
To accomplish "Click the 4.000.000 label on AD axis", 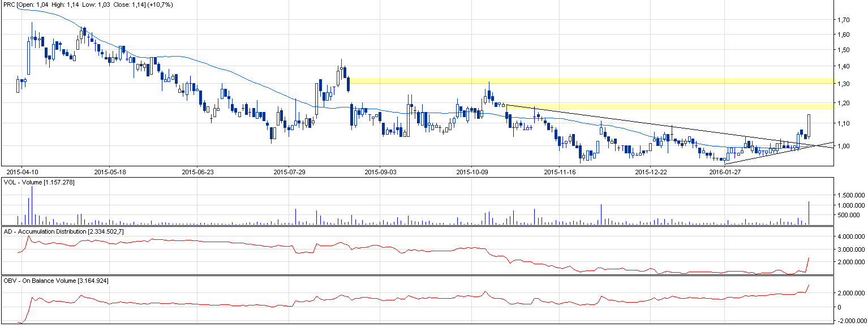I will [x=850, y=236].
